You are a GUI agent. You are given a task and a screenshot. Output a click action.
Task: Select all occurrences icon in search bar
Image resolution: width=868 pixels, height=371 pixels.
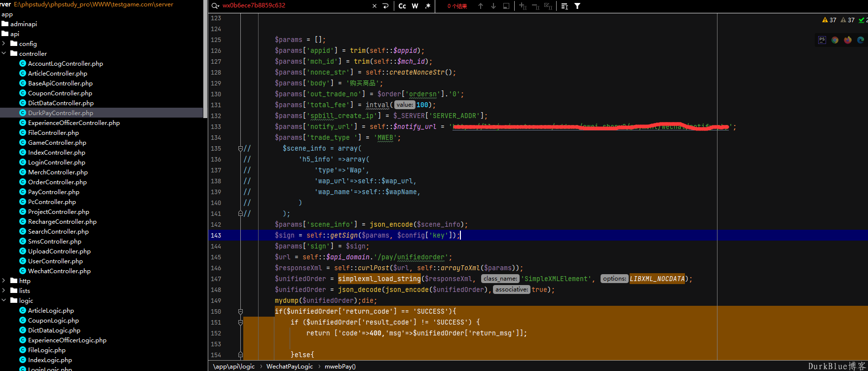(x=548, y=6)
